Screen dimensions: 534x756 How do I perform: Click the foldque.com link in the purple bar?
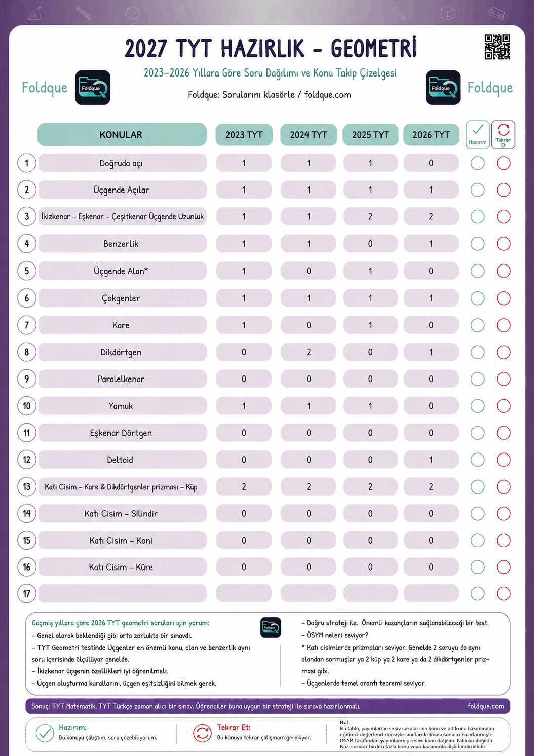coord(486,706)
